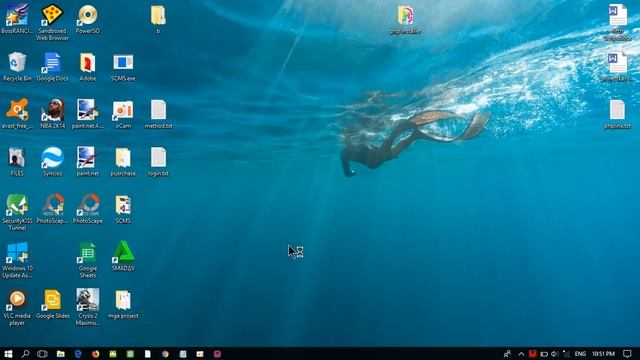Select the Adobe shortcut icon

[88, 67]
